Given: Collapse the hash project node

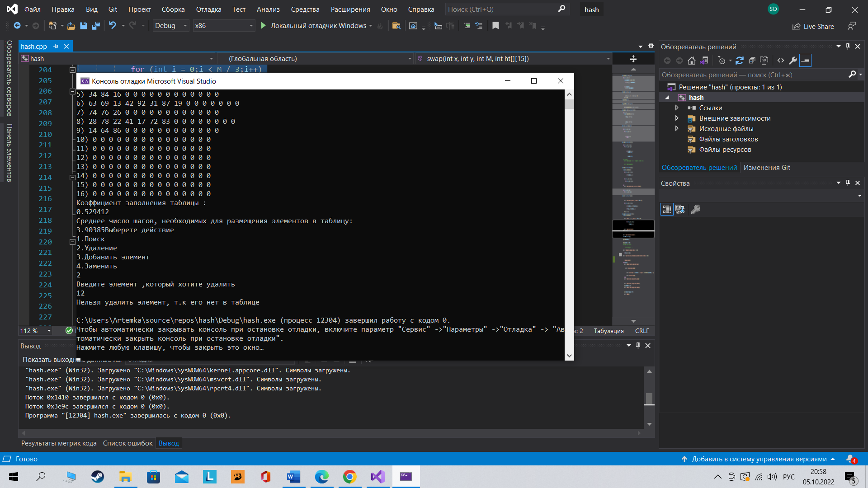Looking at the screenshot, I should coord(667,98).
